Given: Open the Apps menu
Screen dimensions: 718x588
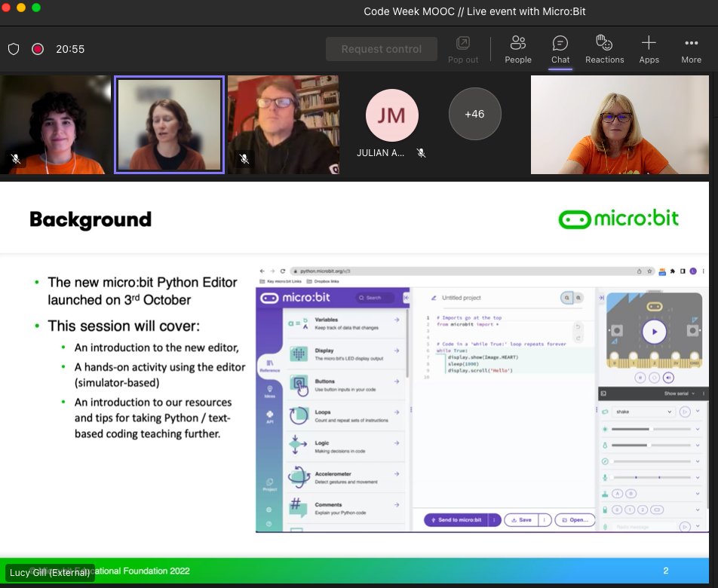Looking at the screenshot, I should (649, 50).
